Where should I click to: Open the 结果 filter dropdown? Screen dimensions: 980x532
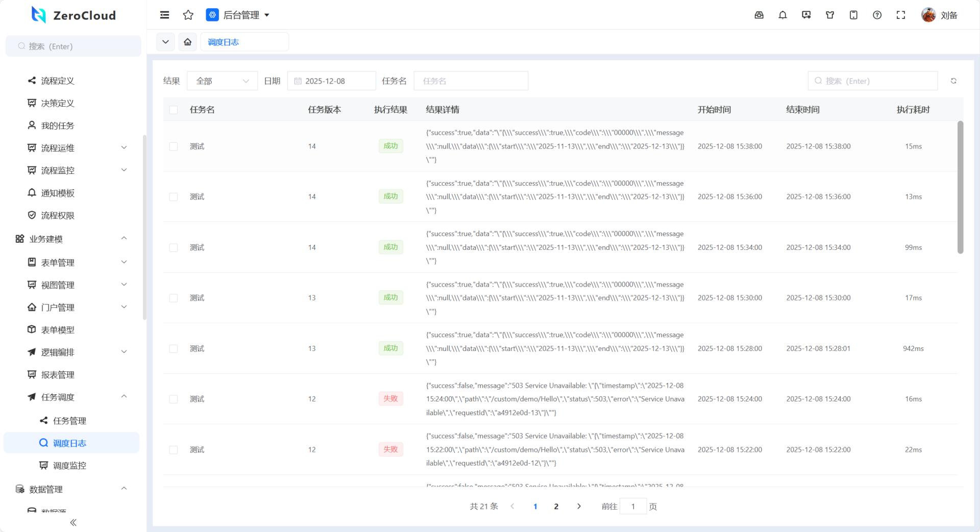tap(222, 81)
